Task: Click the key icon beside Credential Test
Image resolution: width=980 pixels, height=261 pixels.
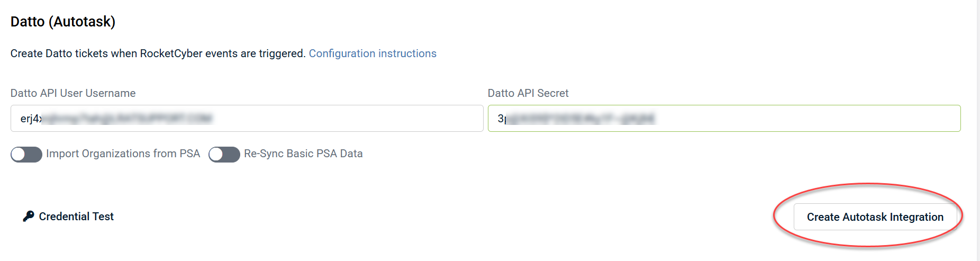Action: tap(29, 216)
